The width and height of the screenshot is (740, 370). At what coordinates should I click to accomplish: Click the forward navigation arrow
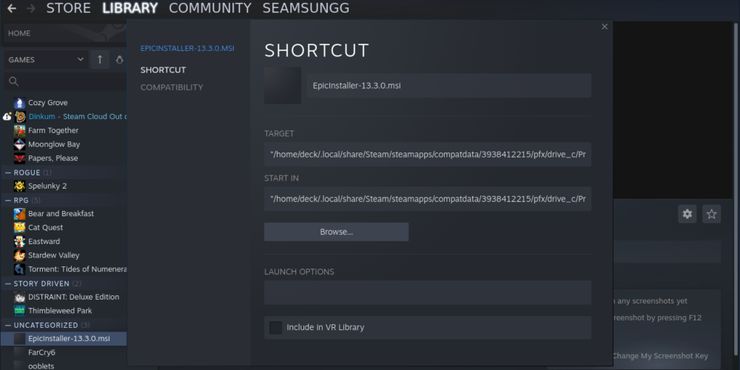pos(31,8)
